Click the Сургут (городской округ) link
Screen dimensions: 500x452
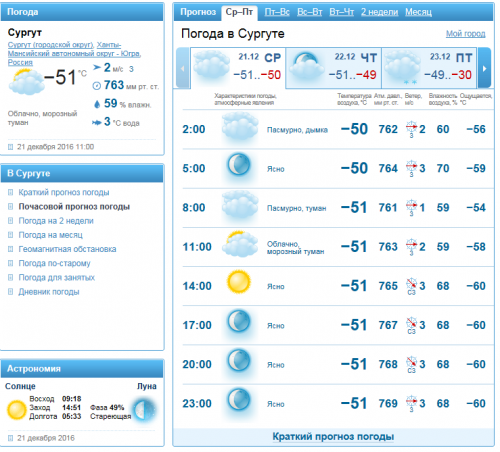tap(51, 45)
